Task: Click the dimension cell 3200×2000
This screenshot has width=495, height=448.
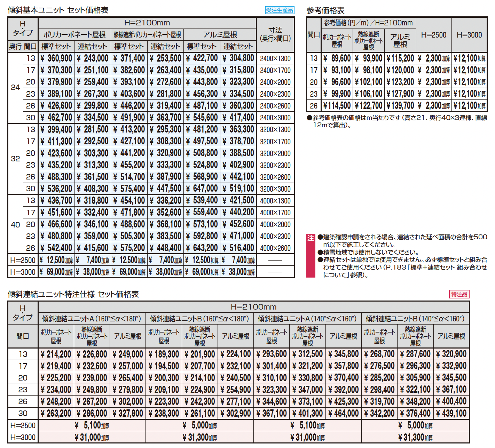Action: click(275, 153)
